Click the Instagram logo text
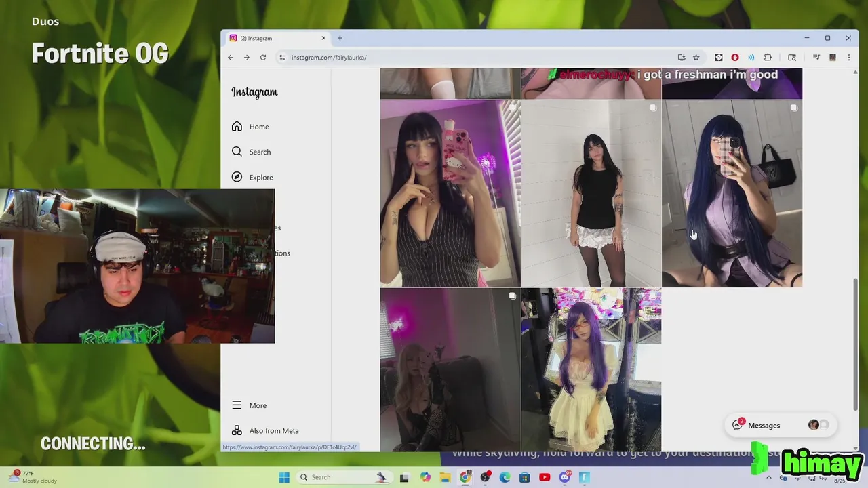 tap(254, 92)
